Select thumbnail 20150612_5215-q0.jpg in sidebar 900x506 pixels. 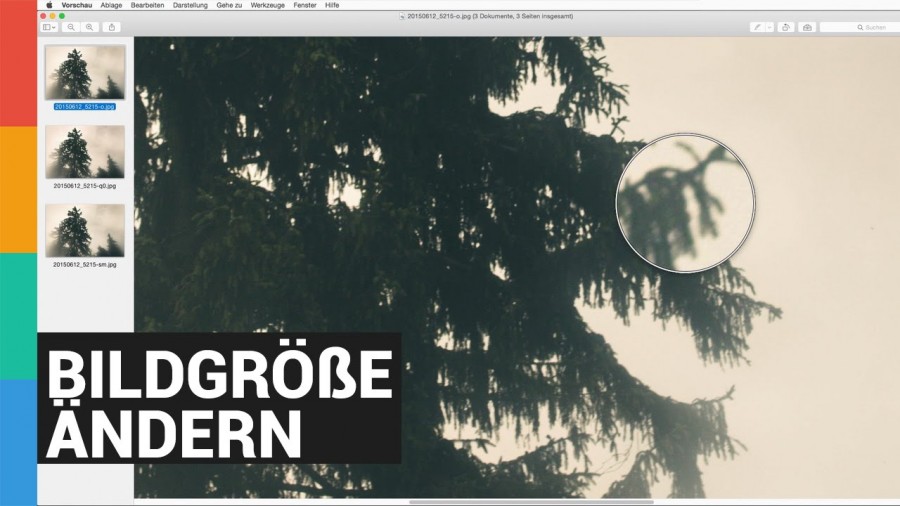pos(85,152)
